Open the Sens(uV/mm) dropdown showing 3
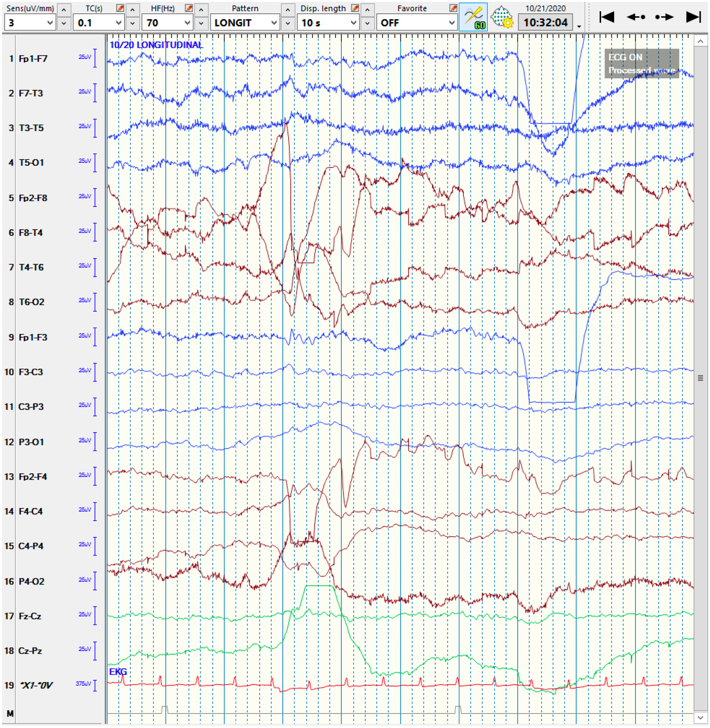The height and width of the screenshot is (728, 710). (30, 23)
